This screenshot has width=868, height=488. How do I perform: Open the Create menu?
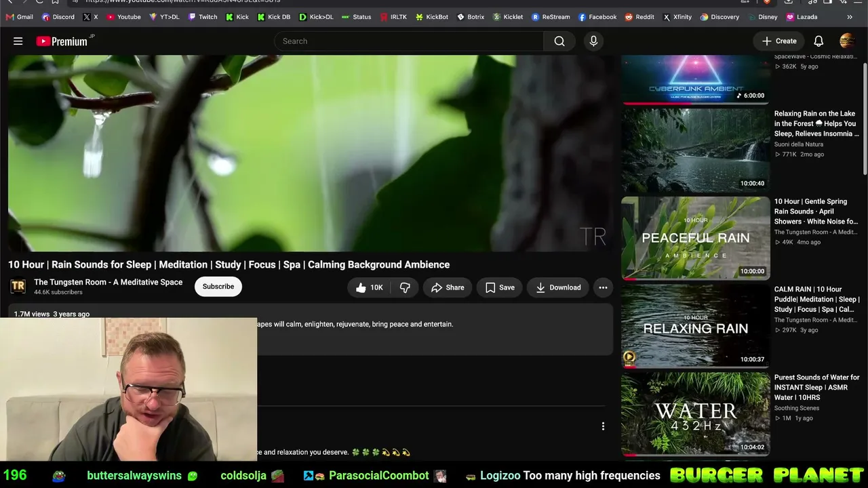(x=779, y=41)
